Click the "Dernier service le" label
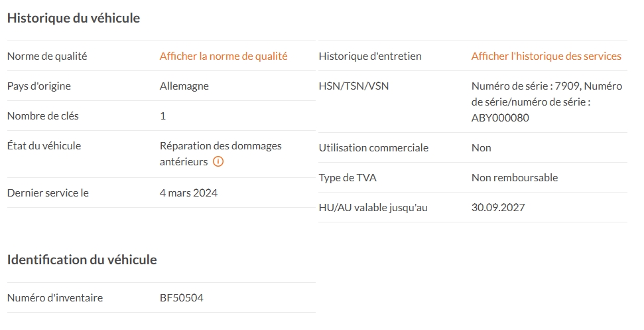Screen dimensions: 644x330 48,193
